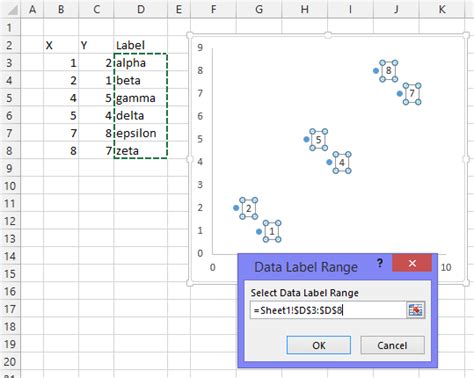Viewport: 474px width, 378px height.
Task: Select column E header
Action: [x=179, y=9]
